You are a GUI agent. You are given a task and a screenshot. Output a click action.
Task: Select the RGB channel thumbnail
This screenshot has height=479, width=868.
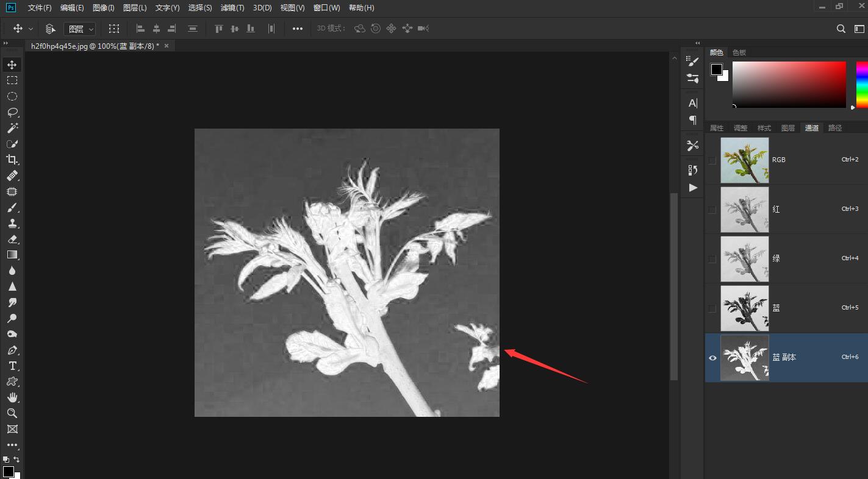(745, 160)
